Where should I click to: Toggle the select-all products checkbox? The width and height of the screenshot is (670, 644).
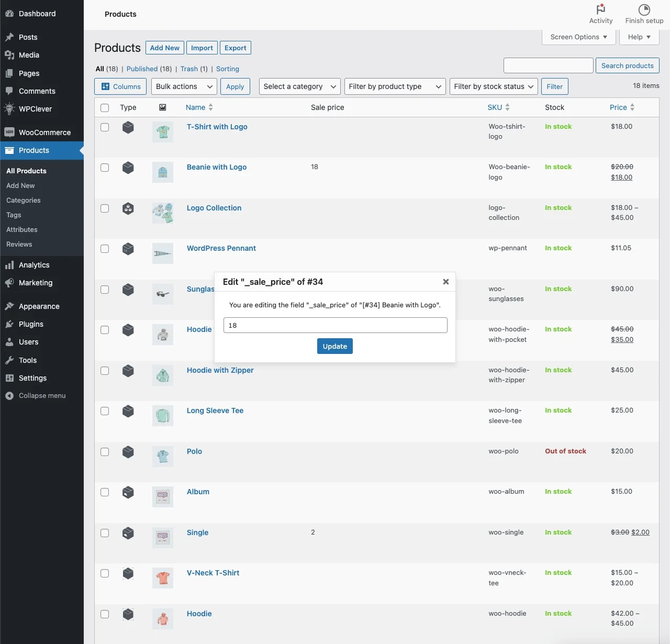pyautogui.click(x=105, y=108)
